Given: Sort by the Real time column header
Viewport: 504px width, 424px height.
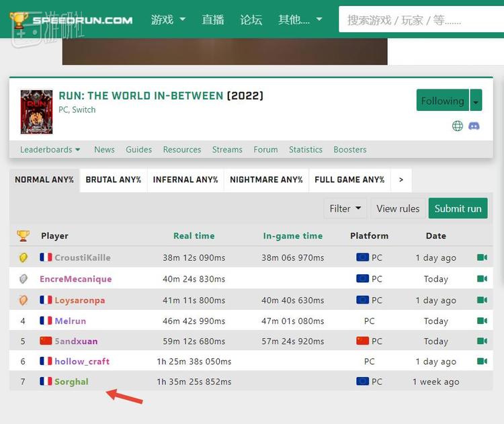Looking at the screenshot, I should [x=194, y=236].
